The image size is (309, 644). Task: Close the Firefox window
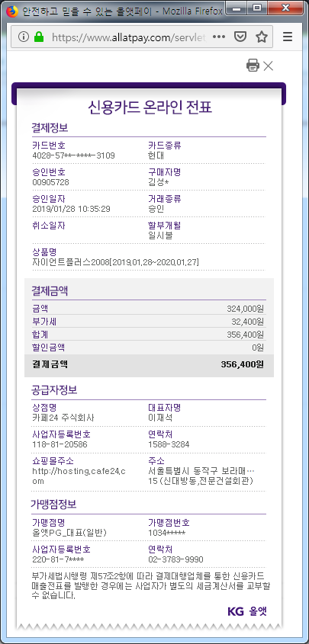pyautogui.click(x=285, y=8)
